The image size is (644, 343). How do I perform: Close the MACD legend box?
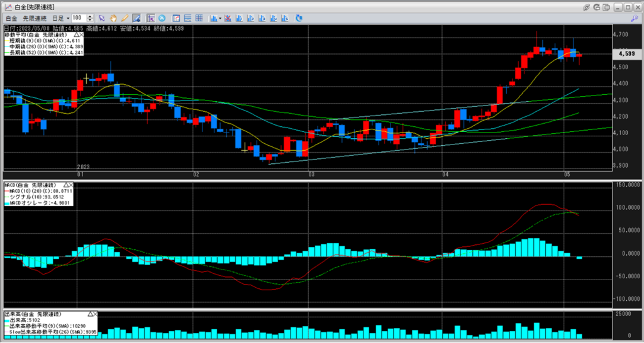click(70, 185)
